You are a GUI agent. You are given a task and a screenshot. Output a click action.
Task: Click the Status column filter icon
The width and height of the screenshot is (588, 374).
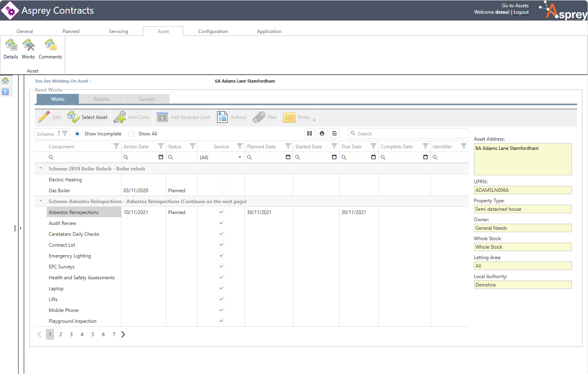[x=193, y=146]
